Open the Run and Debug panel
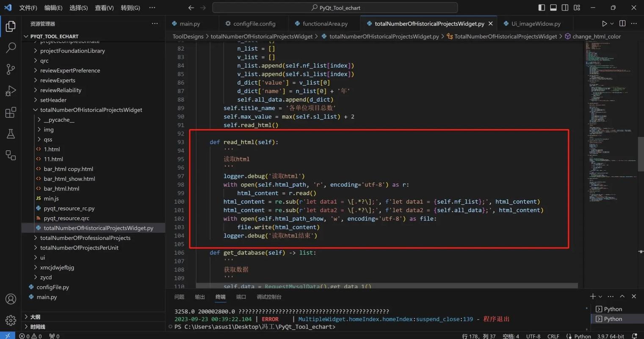This screenshot has height=339, width=644. click(x=11, y=91)
